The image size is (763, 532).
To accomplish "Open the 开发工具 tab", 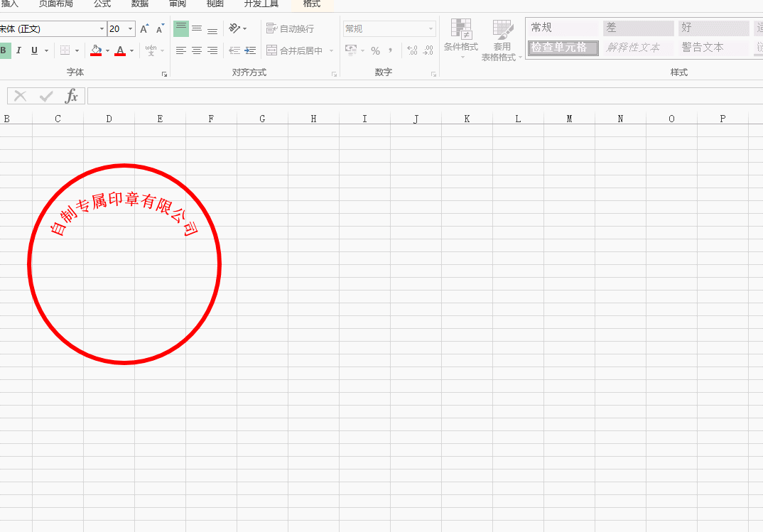I will [x=261, y=4].
